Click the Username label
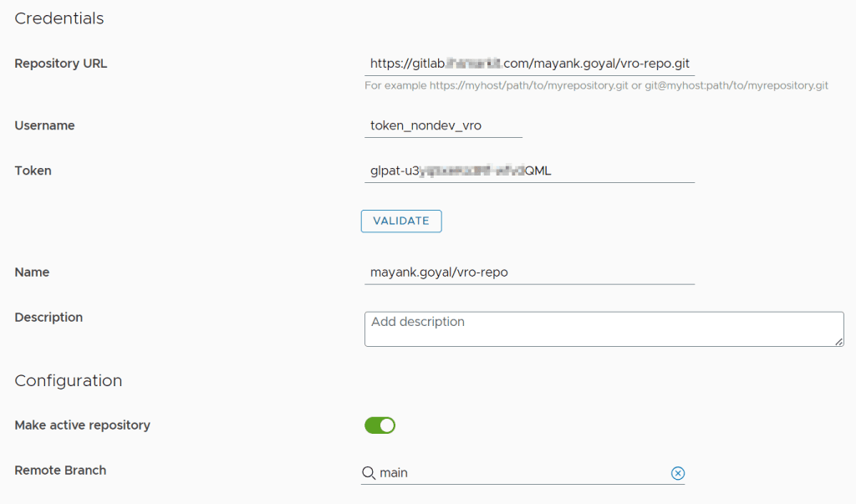 45,125
